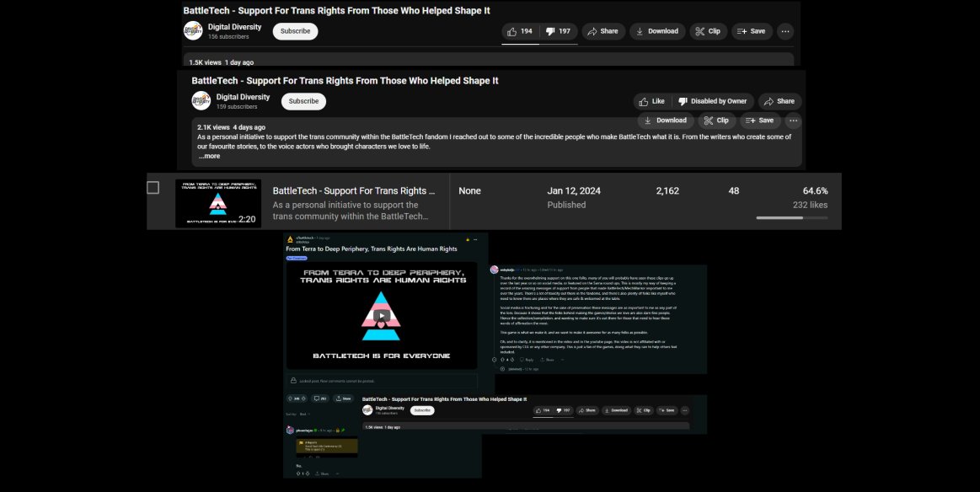Image resolution: width=980 pixels, height=492 pixels.
Task: Upvote the short 'No.' comment
Action: pos(299,473)
